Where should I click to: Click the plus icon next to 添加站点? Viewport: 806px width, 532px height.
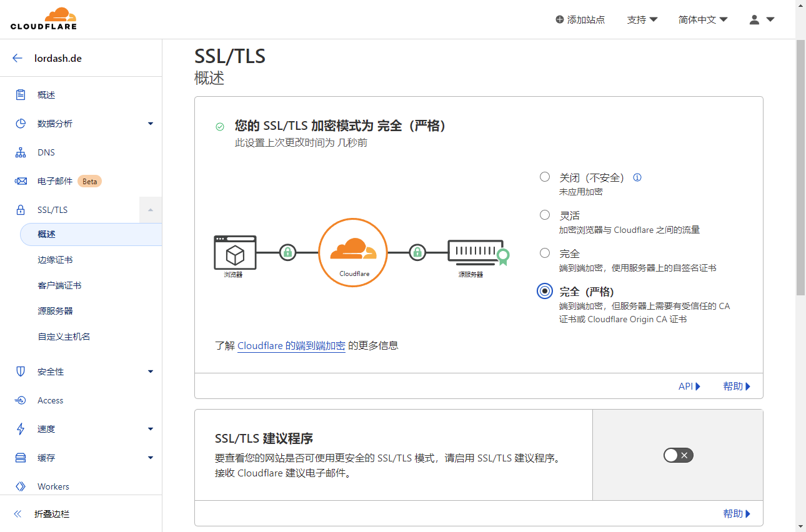[x=559, y=19]
